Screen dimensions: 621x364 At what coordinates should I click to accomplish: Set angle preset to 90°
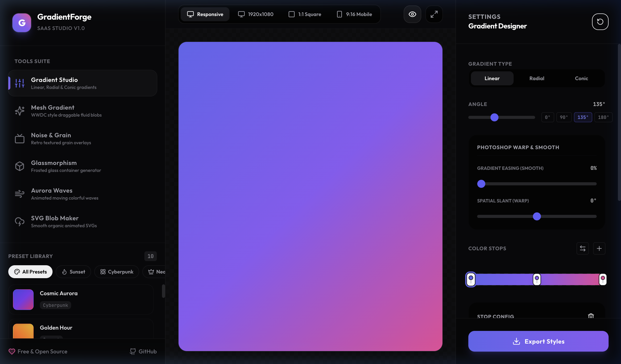(x=564, y=117)
